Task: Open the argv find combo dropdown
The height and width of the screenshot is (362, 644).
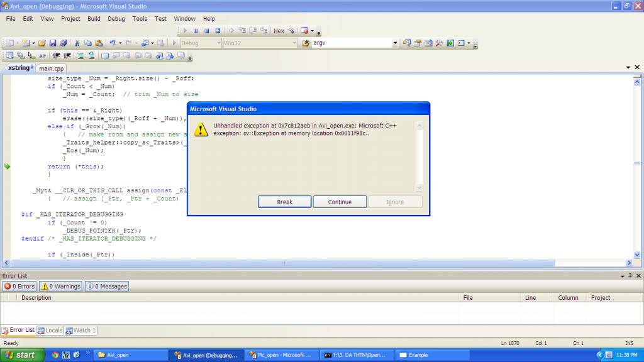Action: 395,43
